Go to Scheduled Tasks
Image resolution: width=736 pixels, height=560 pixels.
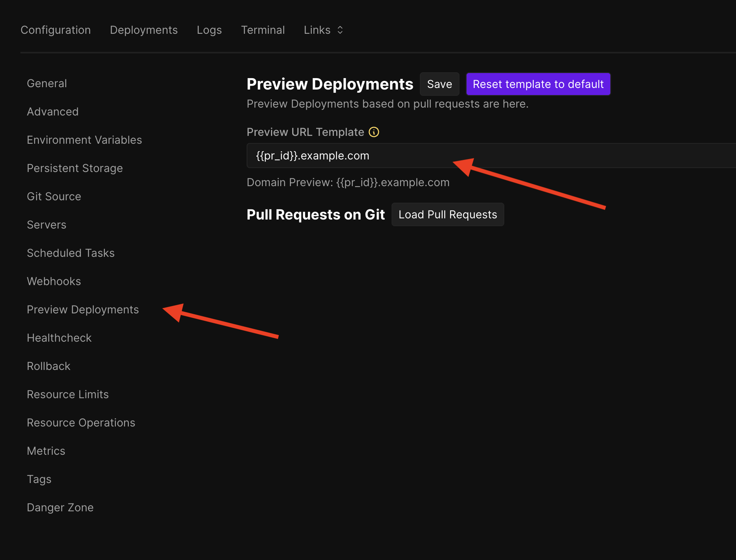[x=71, y=253]
